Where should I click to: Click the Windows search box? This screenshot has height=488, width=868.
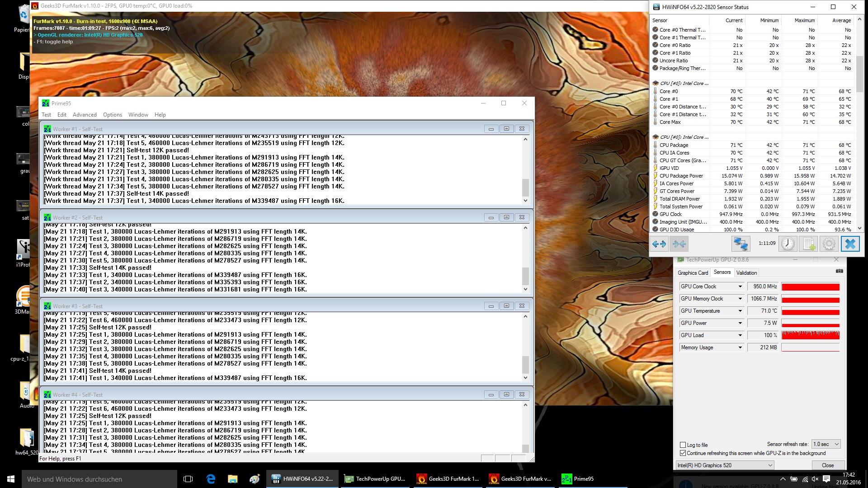point(99,479)
